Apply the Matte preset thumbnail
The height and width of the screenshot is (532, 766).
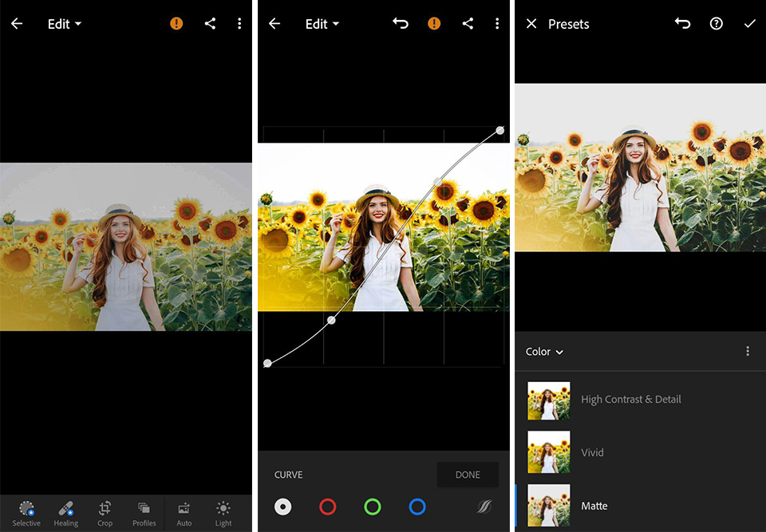pyautogui.click(x=548, y=506)
